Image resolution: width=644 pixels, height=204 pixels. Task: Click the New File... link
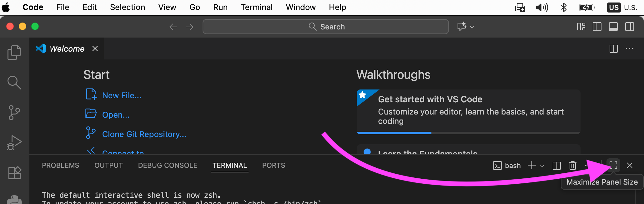(122, 95)
